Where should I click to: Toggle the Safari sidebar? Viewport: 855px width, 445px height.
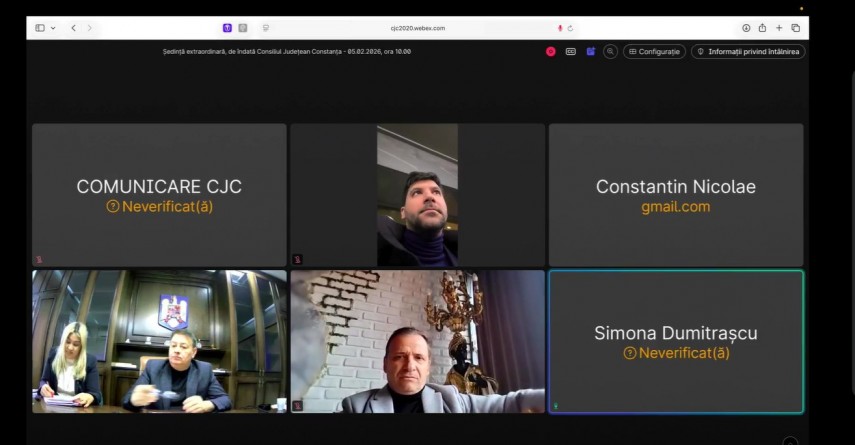[40, 28]
